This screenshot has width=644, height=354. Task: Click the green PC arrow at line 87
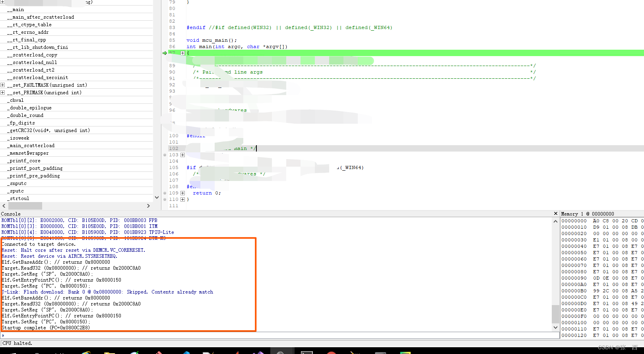[165, 53]
